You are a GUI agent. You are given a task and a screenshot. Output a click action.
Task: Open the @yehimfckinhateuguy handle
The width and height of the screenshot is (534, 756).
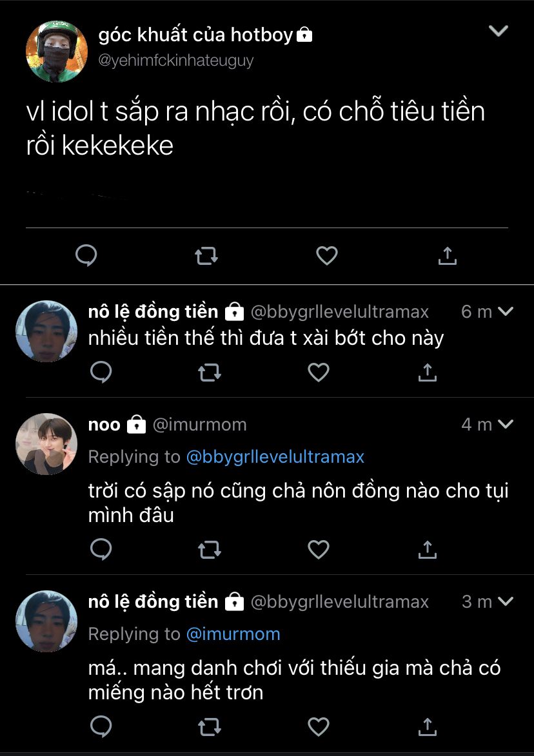(175, 61)
